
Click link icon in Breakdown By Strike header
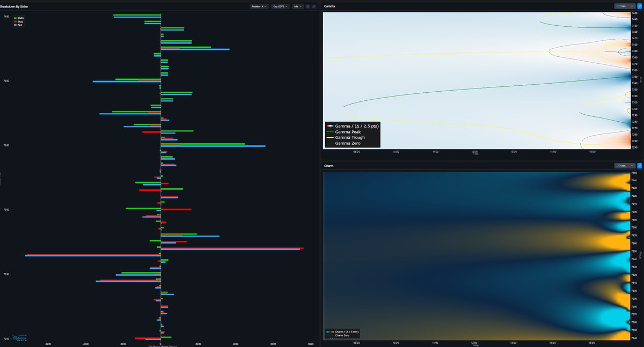(314, 6)
